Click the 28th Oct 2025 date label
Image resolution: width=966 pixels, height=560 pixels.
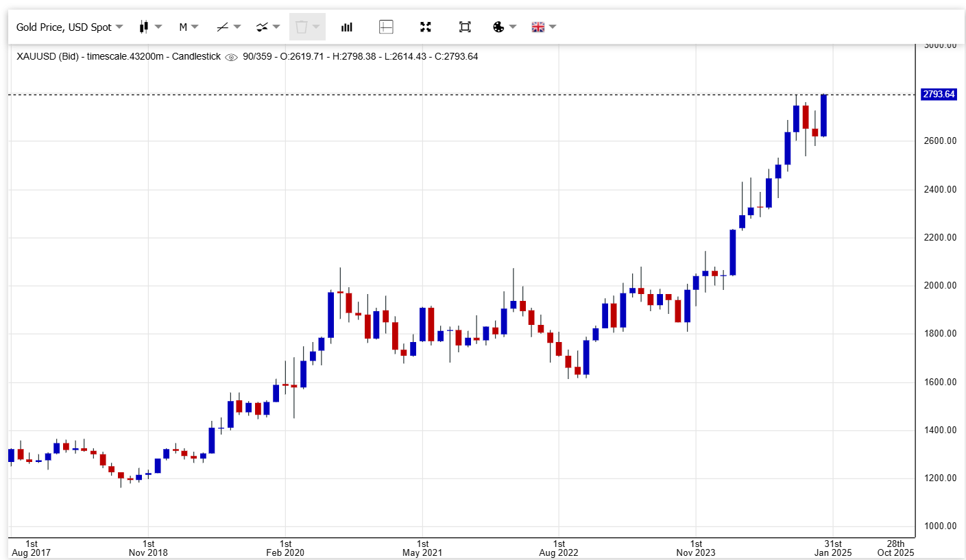895,548
